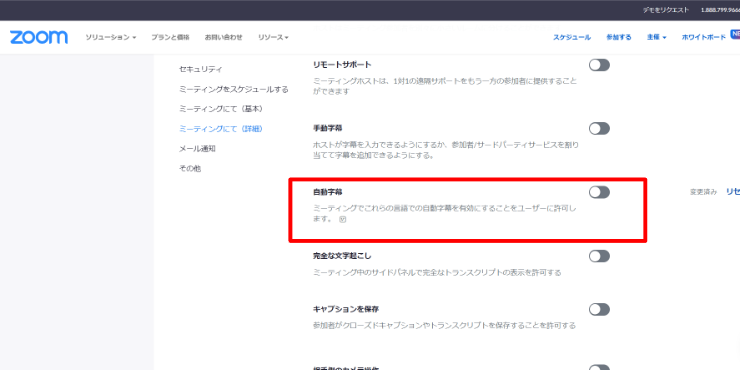Enable the キャプションを保存 switch
740x370 pixels.
point(599,310)
